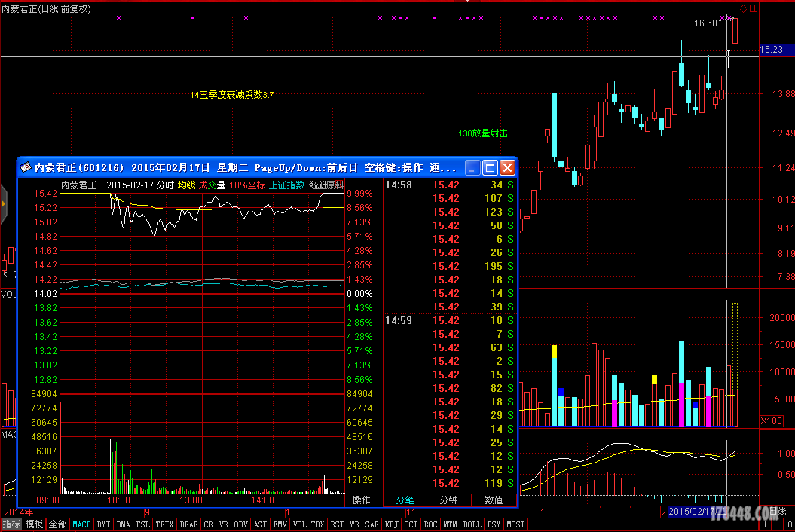795x532 pixels.
Task: Select the WR indicator
Action: [x=354, y=525]
